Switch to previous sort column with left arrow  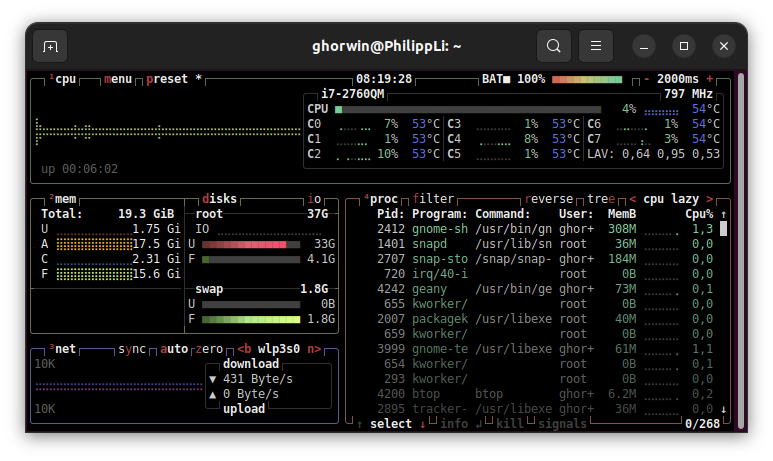pos(632,199)
